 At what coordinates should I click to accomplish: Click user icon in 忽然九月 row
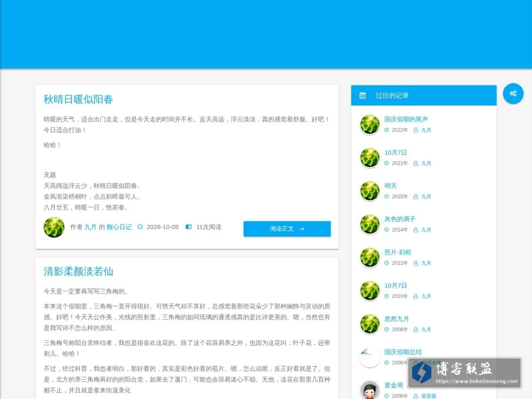click(416, 329)
